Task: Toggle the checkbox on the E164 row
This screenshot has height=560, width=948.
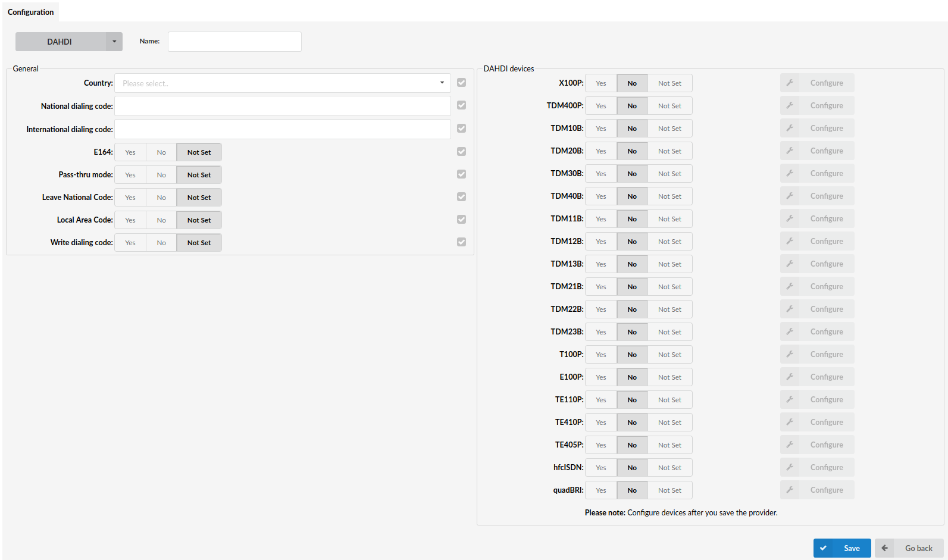Action: coord(461,152)
